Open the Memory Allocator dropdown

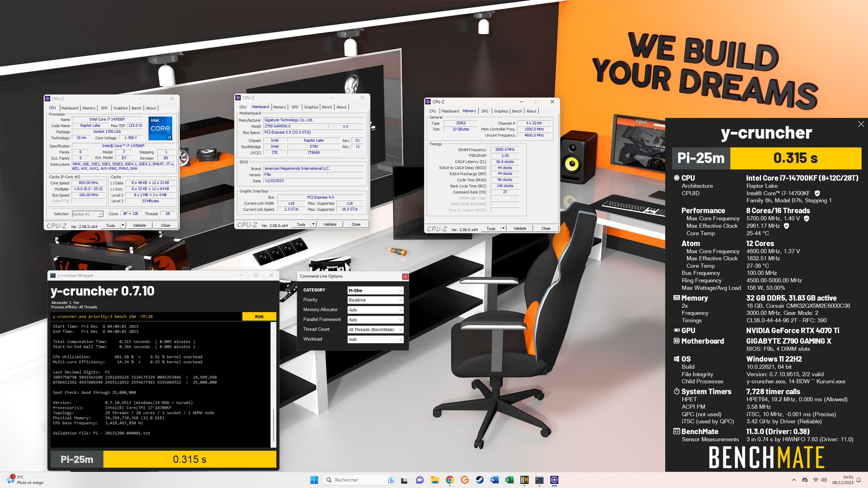375,310
